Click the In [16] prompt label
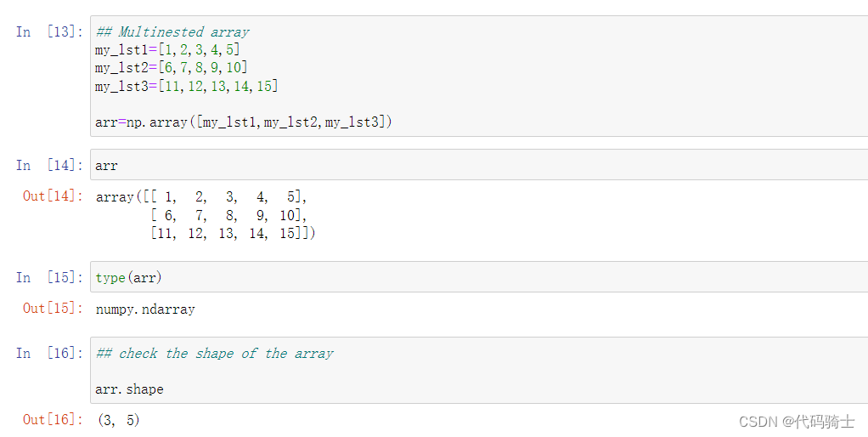Viewport: 868px width, 437px height. (x=50, y=353)
